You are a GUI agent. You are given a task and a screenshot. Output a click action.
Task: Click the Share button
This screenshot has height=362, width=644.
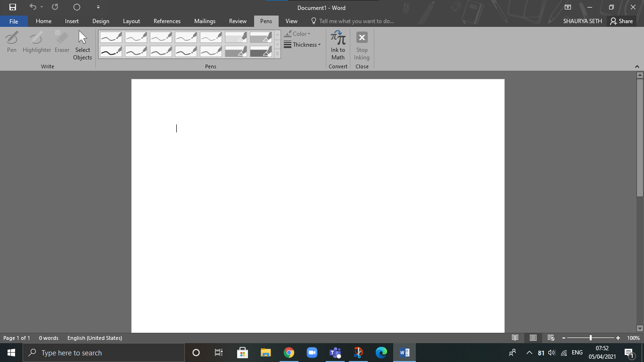coord(621,21)
